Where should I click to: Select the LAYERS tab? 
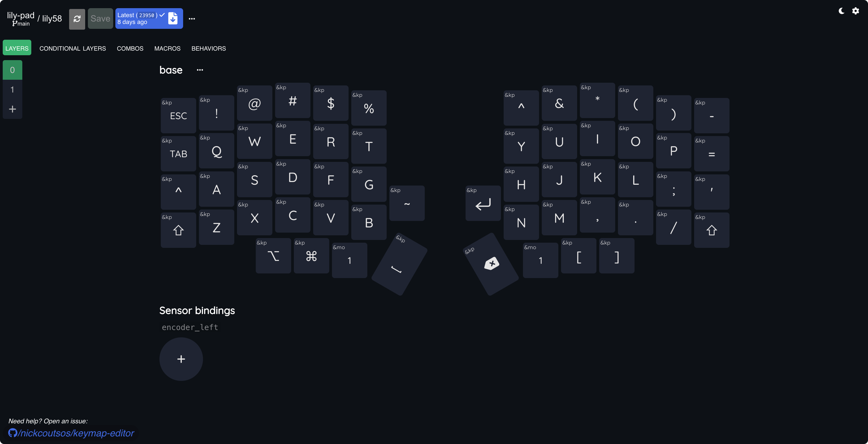coord(16,48)
